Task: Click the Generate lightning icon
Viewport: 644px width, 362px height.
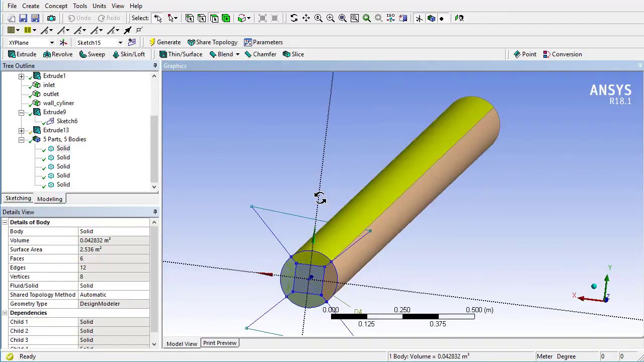Action: (x=152, y=42)
